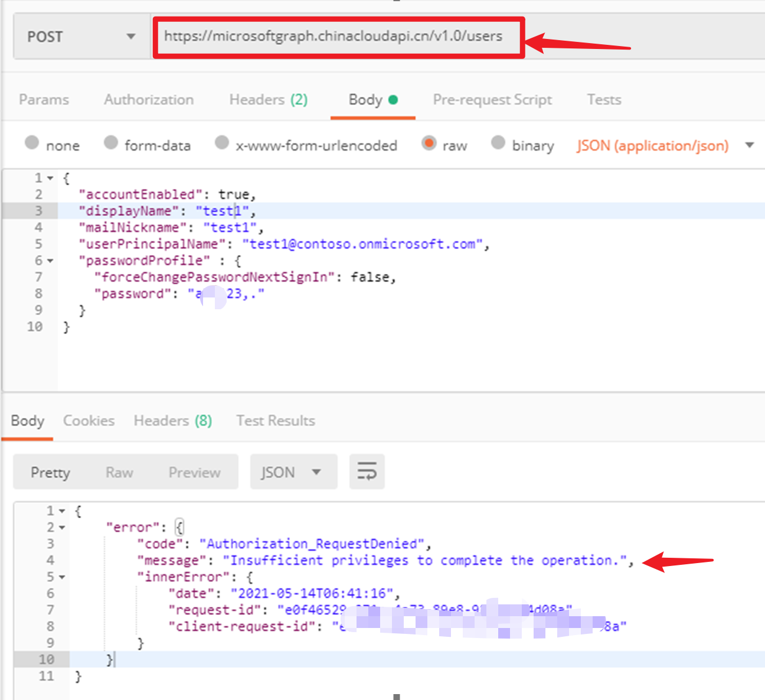This screenshot has height=700, width=765.
Task: Select the binary body radio button
Action: pyautogui.click(x=498, y=143)
